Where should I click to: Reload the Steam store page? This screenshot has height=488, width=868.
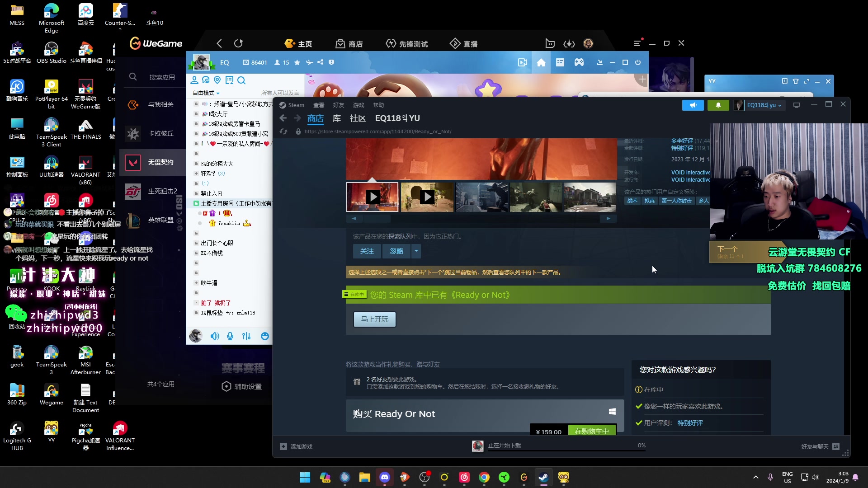tap(283, 131)
